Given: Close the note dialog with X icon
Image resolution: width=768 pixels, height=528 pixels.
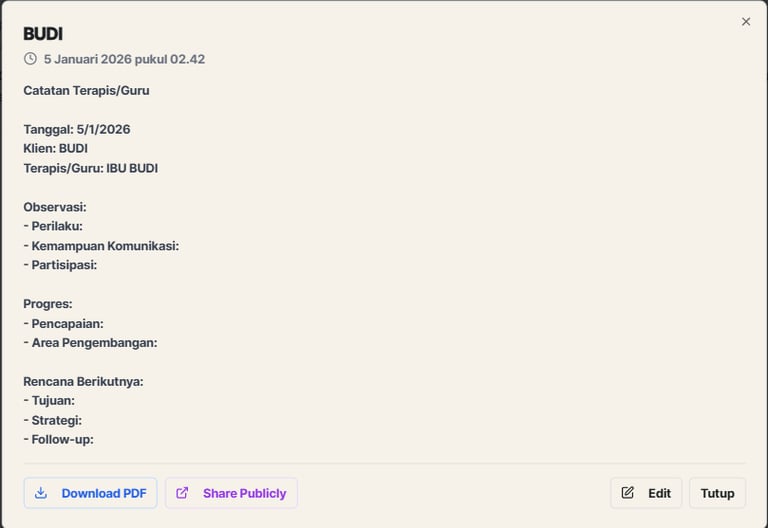Looking at the screenshot, I should click(746, 21).
